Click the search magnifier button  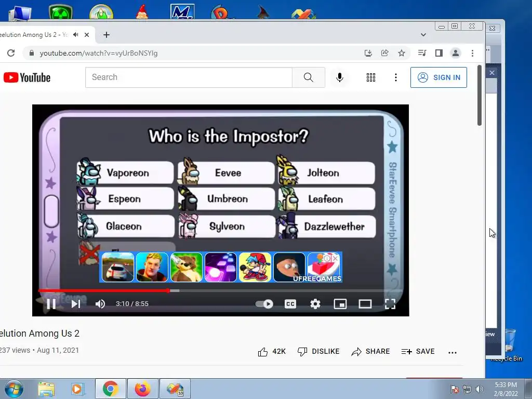click(x=309, y=77)
